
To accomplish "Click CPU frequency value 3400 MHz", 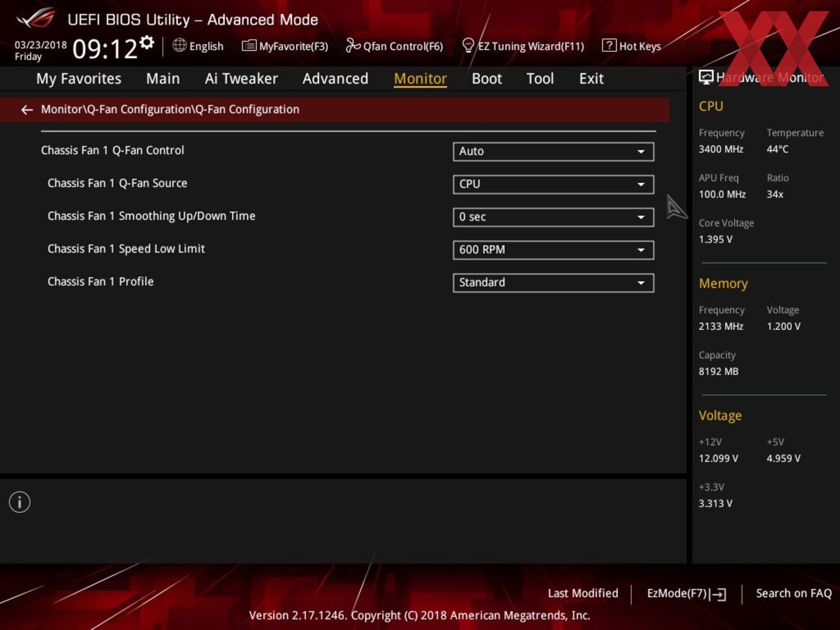I will coord(721,149).
